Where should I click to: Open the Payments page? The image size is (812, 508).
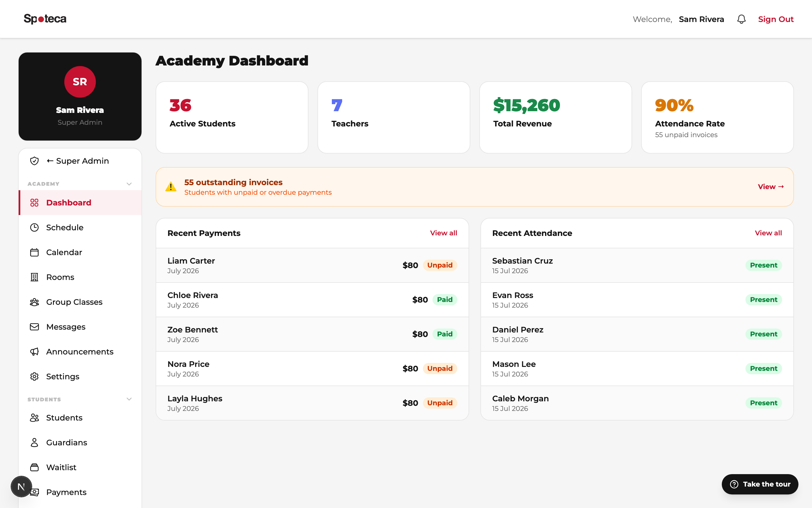(x=80, y=492)
